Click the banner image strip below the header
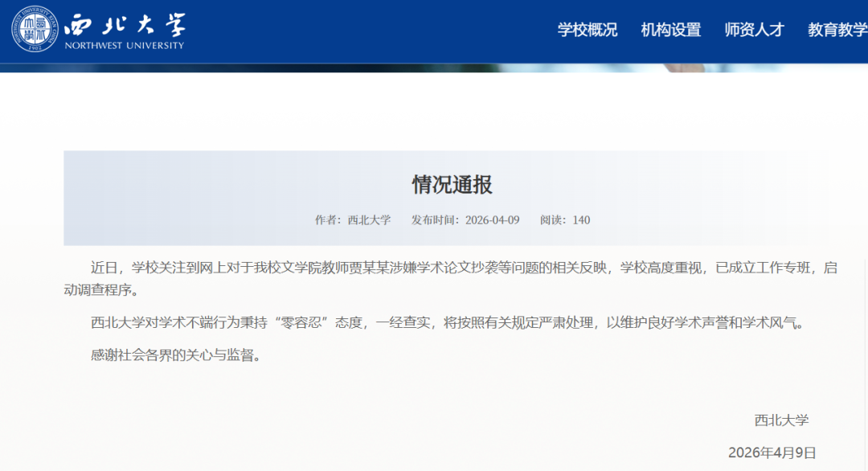 click(434, 68)
